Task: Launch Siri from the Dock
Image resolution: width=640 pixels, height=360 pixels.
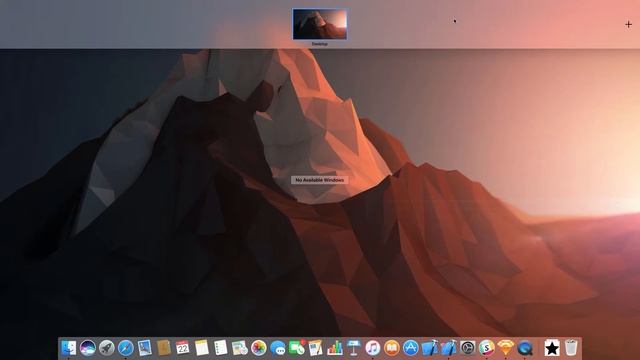Action: (87, 348)
